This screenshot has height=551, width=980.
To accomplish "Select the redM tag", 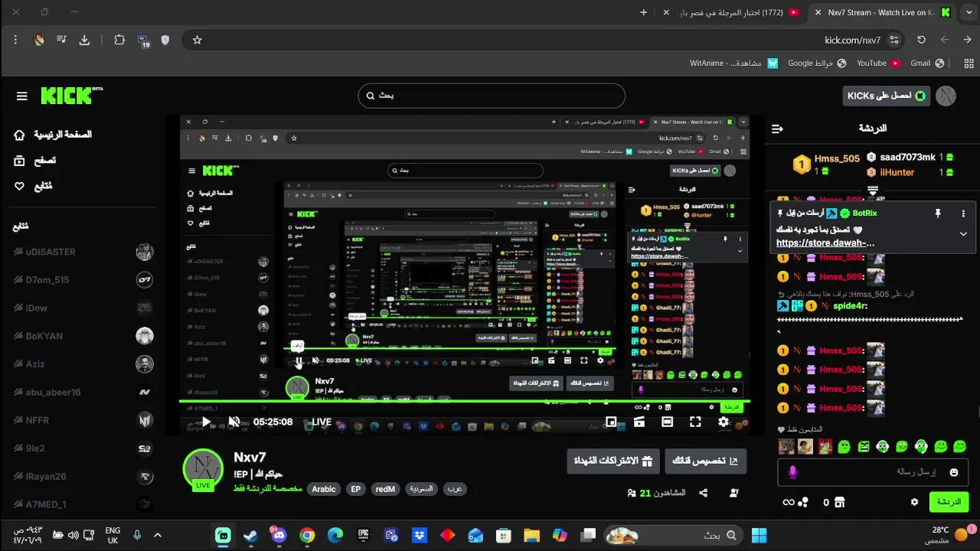I will point(385,489).
